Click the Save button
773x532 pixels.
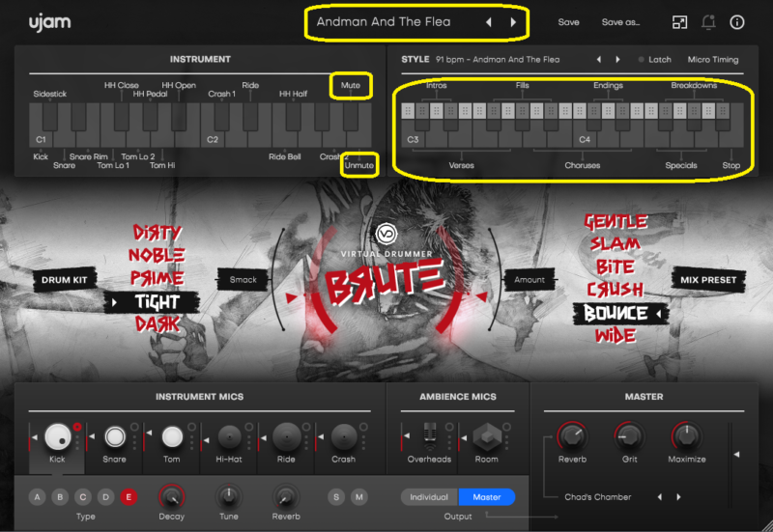[x=568, y=22]
